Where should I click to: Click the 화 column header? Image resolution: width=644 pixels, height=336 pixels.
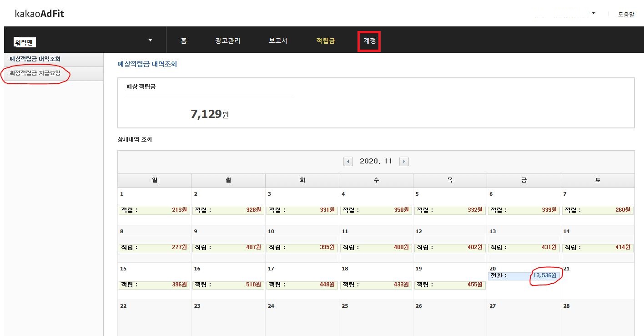pos(302,180)
